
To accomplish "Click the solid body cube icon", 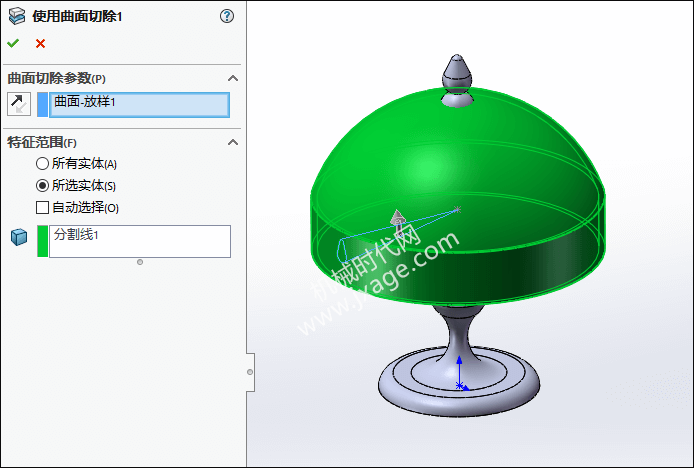I will (19, 237).
